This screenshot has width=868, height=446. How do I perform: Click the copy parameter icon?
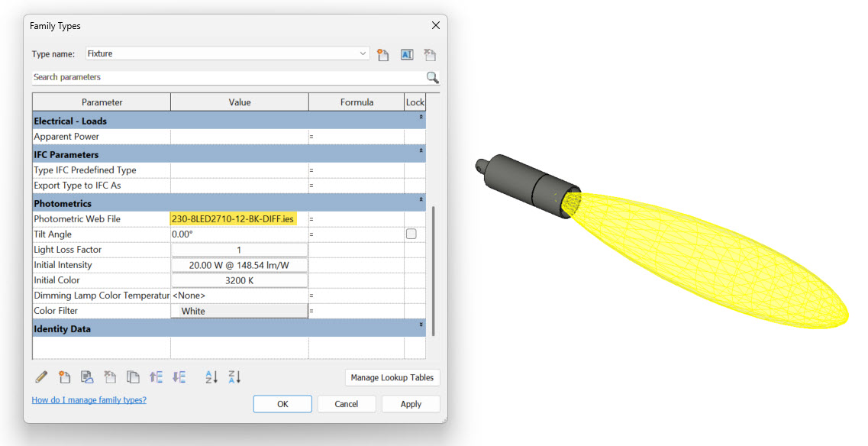pos(133,377)
